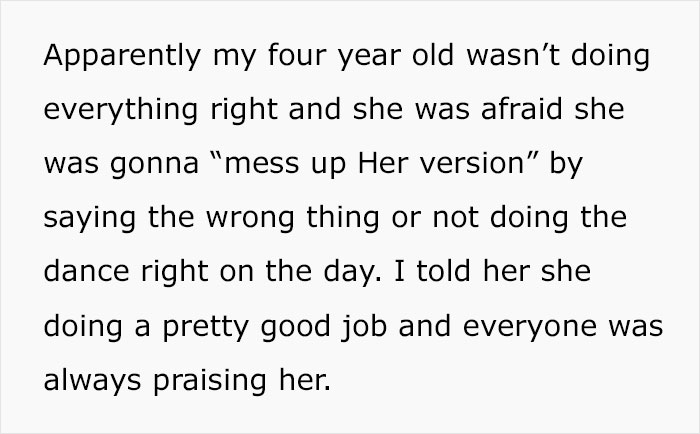Click on the word "everything"
Screen dimensions: 700x434
[x=121, y=110]
